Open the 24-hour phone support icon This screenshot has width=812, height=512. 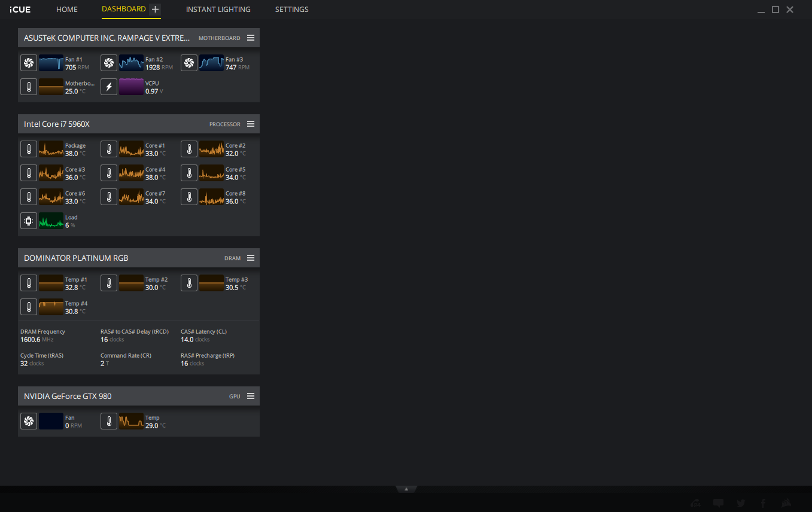tap(696, 503)
